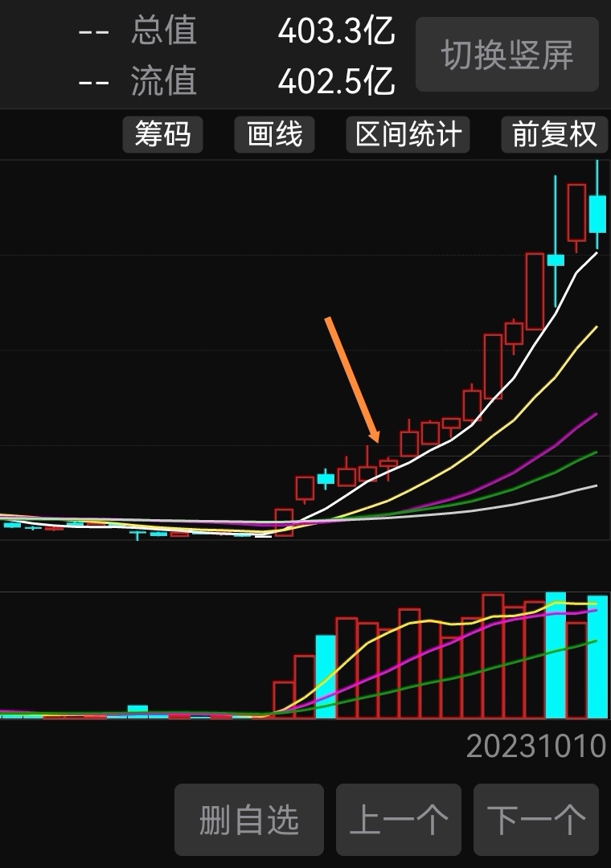Go to previous stock with 上一个
The image size is (611, 868).
tap(399, 819)
